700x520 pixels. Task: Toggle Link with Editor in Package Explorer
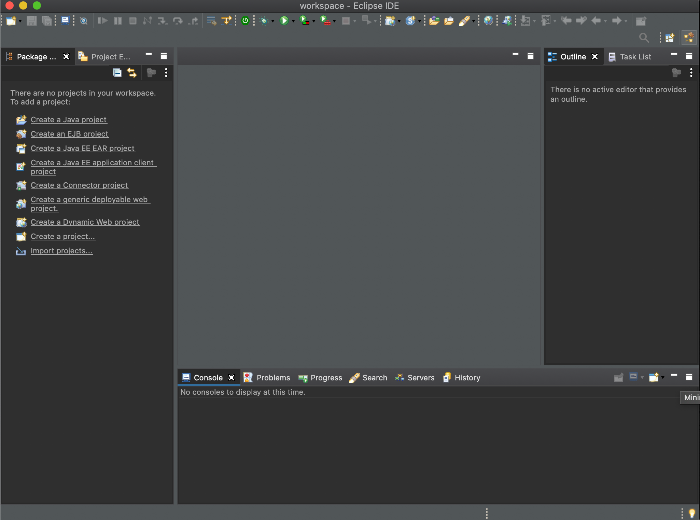click(x=132, y=73)
